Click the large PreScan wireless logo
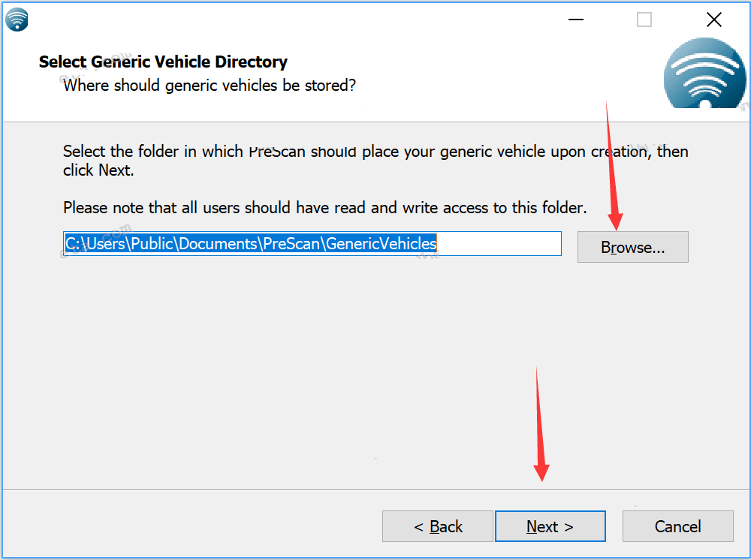751x560 pixels. [x=704, y=75]
